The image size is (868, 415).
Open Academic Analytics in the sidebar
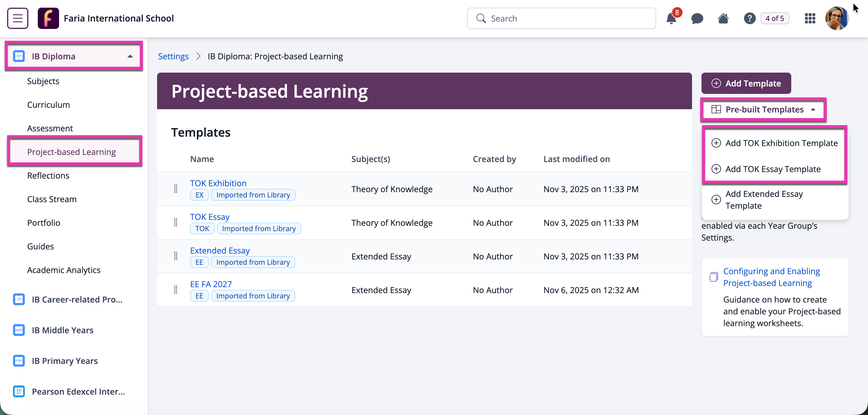point(64,270)
